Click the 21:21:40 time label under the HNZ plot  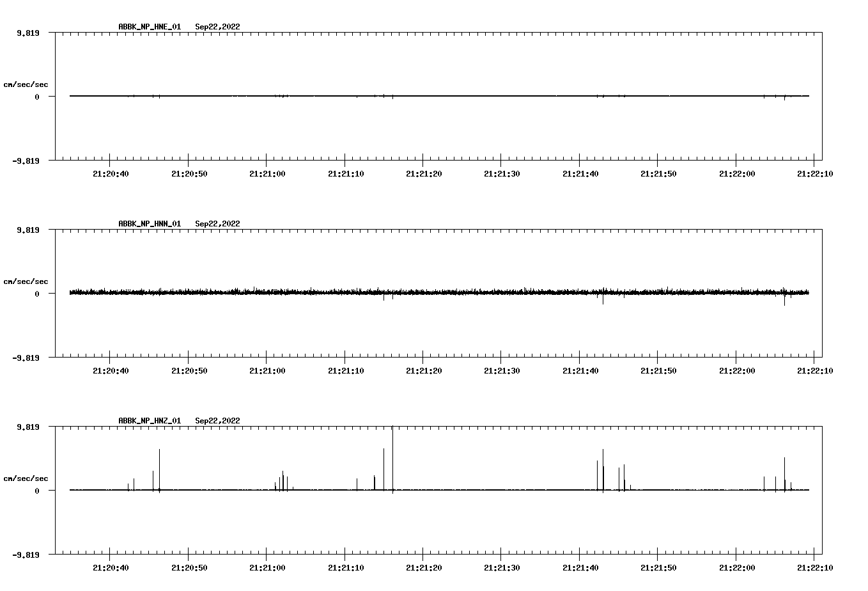(x=580, y=567)
